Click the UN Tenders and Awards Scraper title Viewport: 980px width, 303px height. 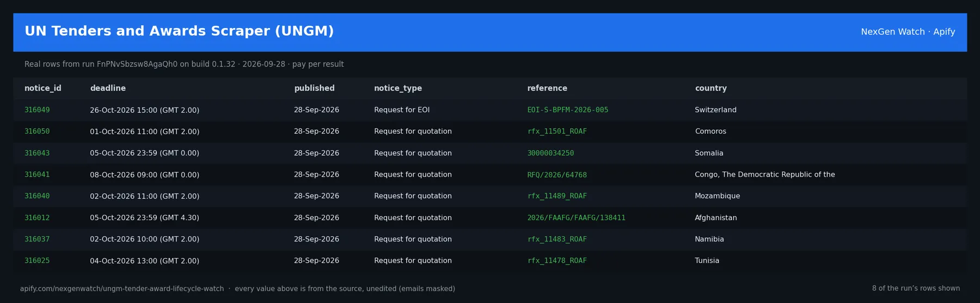point(179,31)
